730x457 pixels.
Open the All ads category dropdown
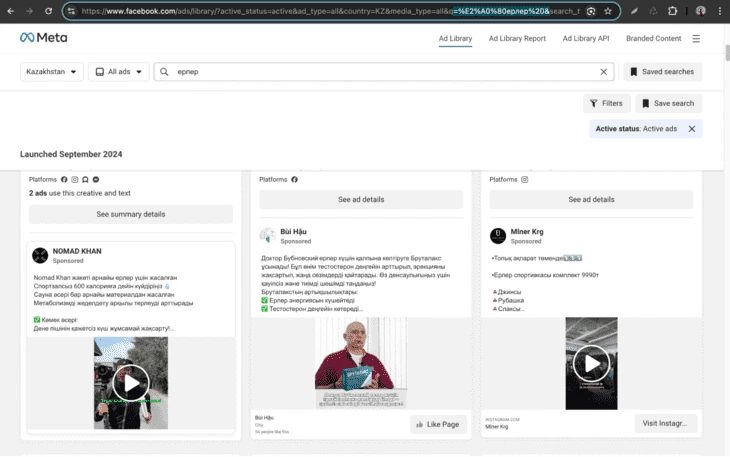(x=119, y=72)
